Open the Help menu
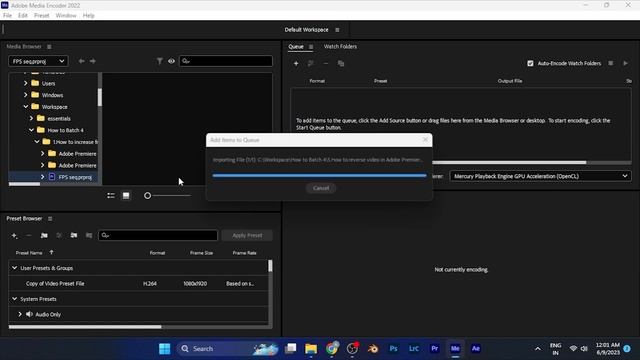 89,16
